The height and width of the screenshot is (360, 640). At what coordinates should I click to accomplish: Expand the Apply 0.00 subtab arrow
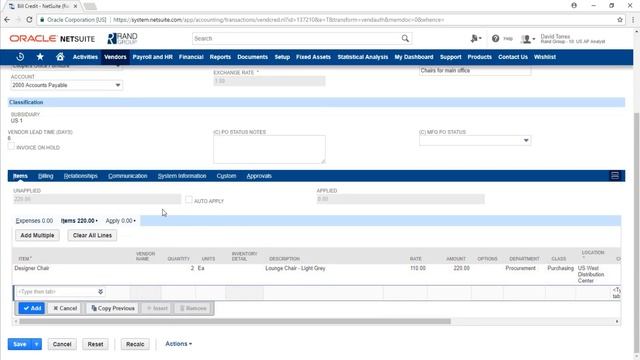(134, 221)
